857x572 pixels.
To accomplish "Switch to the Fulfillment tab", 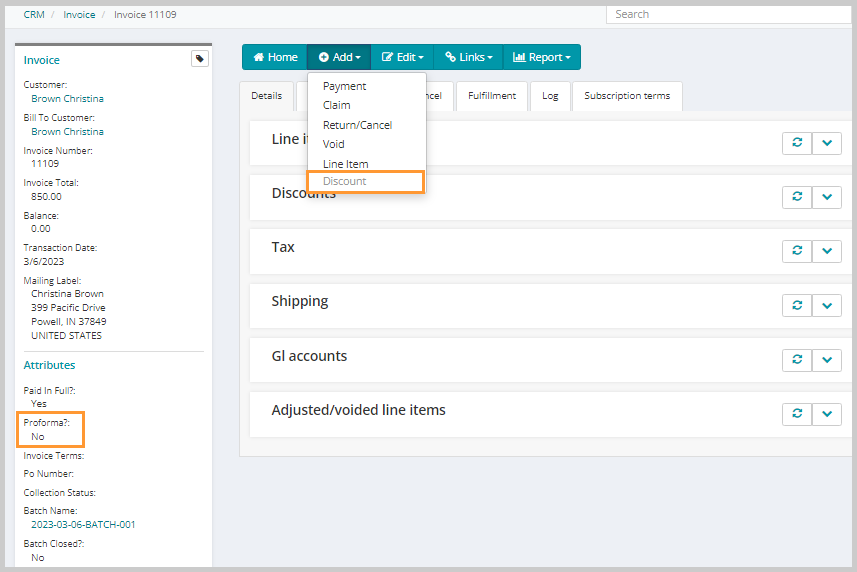I will pyautogui.click(x=492, y=96).
